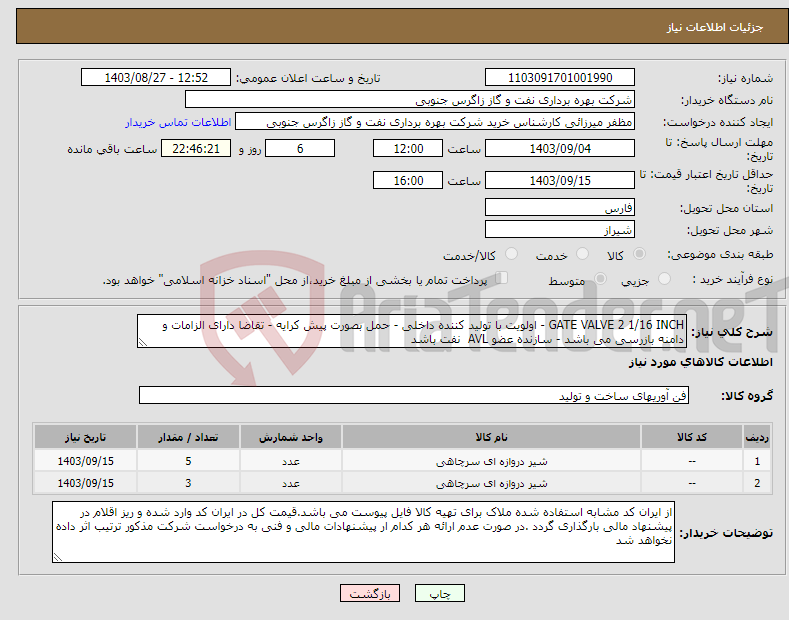This screenshot has height=620, width=789.
Task: Click the چاپ (print) button
Action: coord(439,593)
